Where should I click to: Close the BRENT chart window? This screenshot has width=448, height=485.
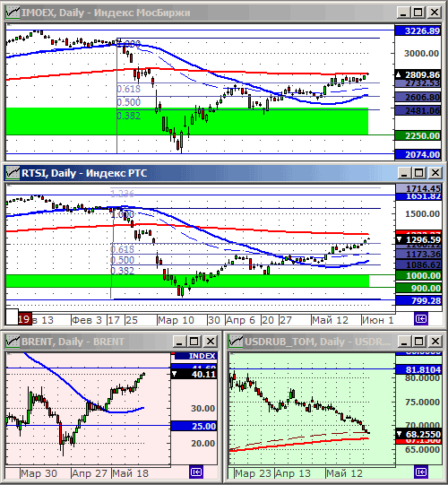point(211,342)
